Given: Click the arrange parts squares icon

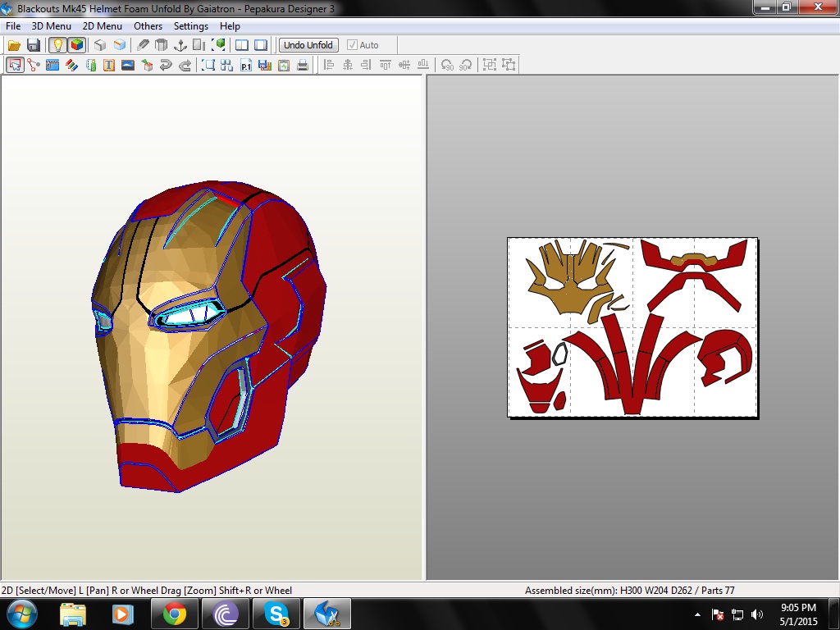Looking at the screenshot, I should [226, 66].
